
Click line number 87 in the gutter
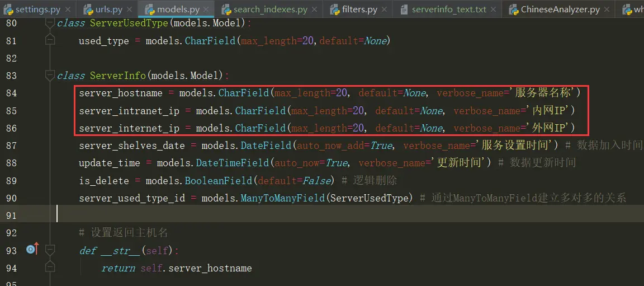click(12, 146)
